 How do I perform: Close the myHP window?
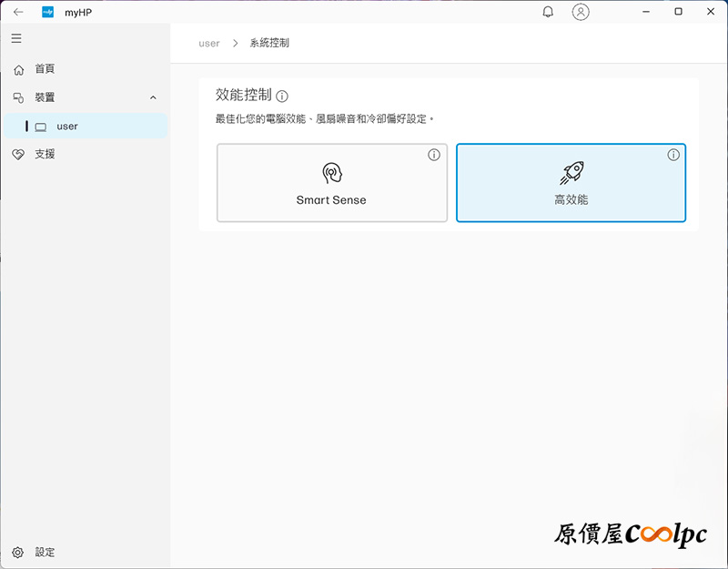[711, 12]
